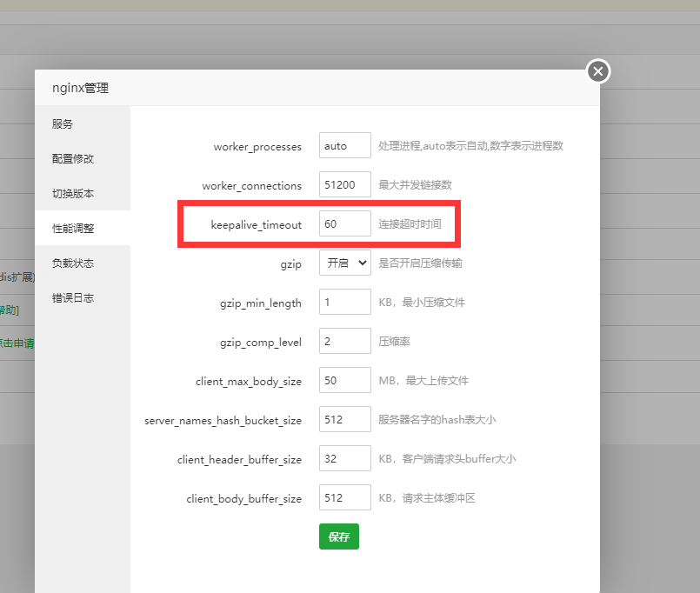Click the 连接超时时间 description
This screenshot has width=700, height=593.
(x=410, y=223)
